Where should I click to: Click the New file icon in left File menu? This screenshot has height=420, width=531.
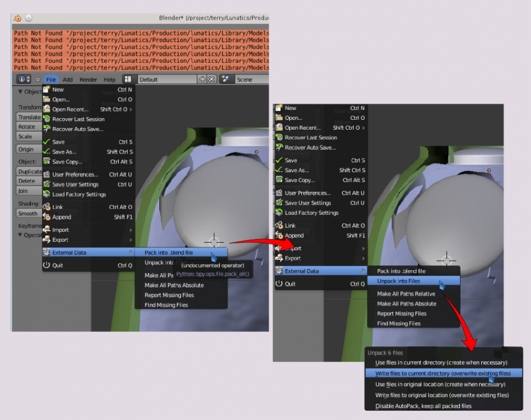(x=46, y=90)
